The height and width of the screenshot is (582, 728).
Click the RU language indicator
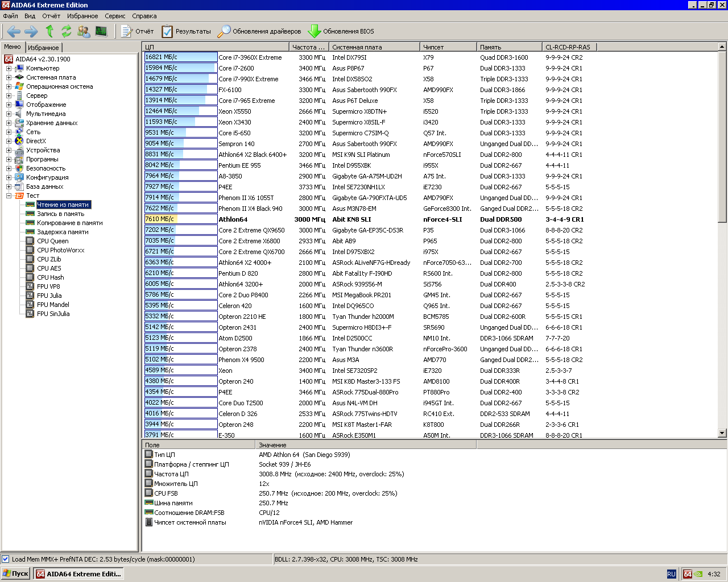click(x=671, y=574)
